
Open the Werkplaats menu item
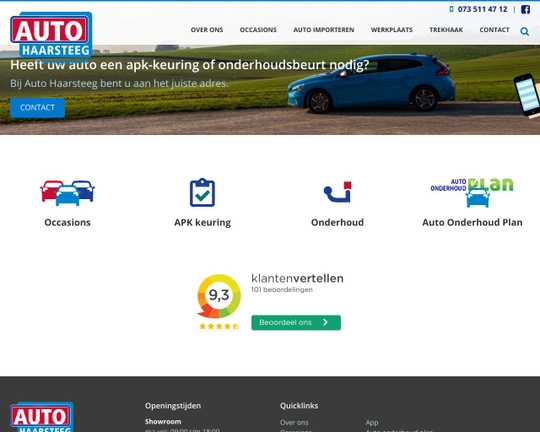point(392,30)
